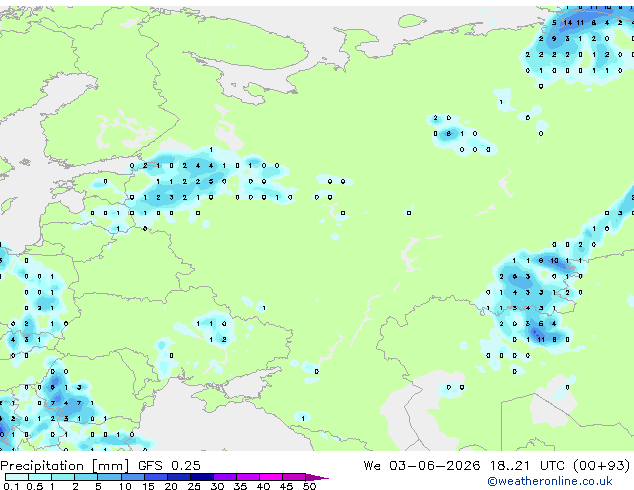Click the legend arrow tip beyond 50
Screen dimensions: 634x490
pyautogui.click(x=317, y=477)
